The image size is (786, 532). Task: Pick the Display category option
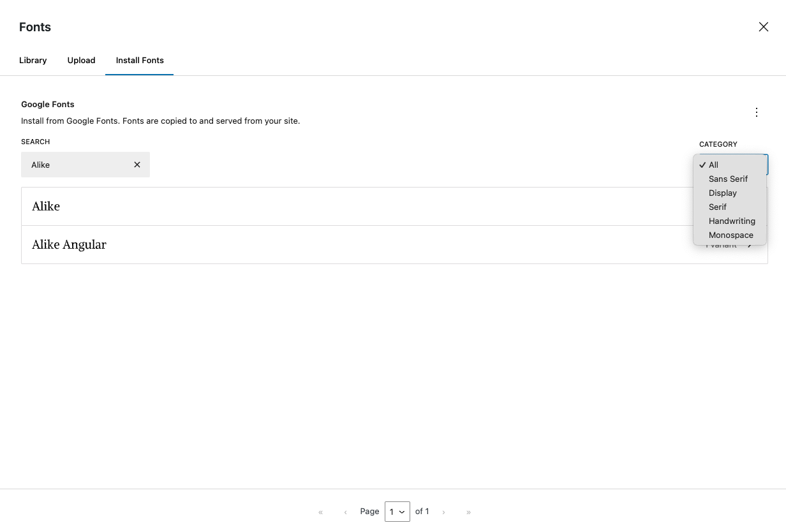click(x=723, y=193)
